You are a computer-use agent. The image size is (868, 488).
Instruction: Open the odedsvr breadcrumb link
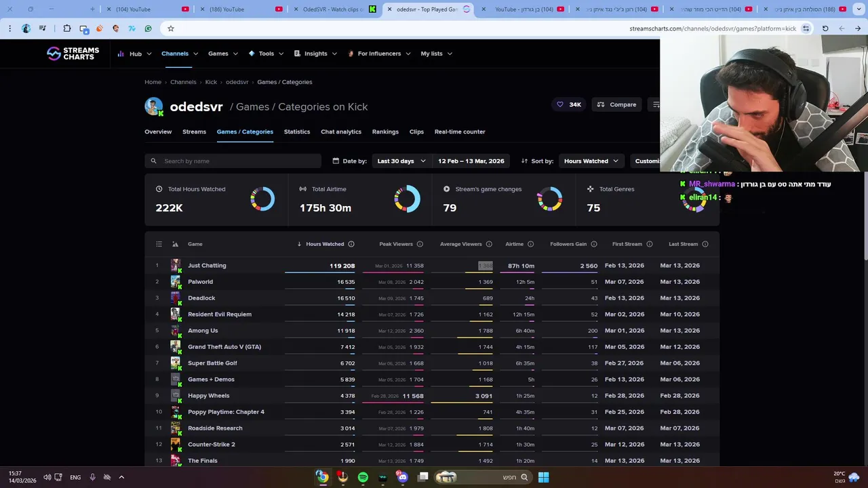pyautogui.click(x=237, y=82)
